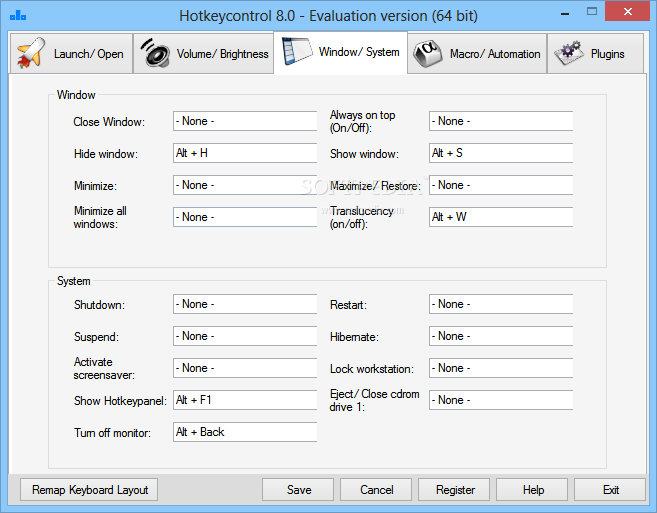Select the Hide window hotkey field
This screenshot has width=657, height=513.
[245, 153]
